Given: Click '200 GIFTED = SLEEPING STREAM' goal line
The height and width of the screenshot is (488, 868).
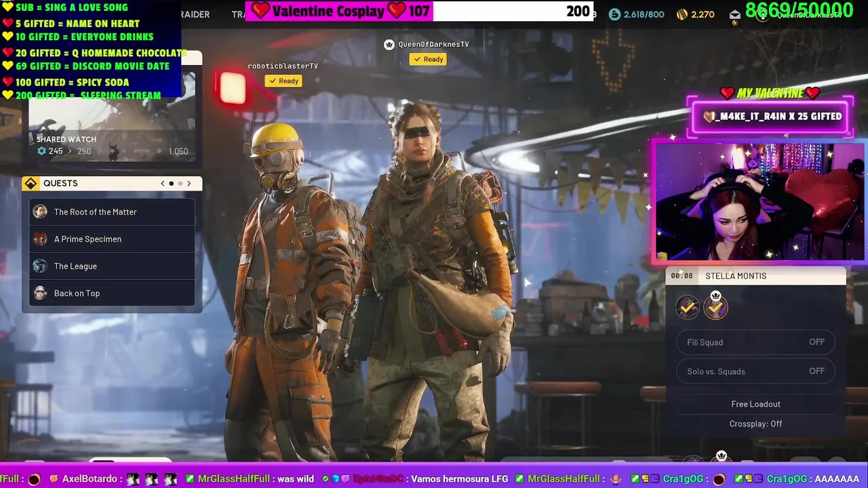Looking at the screenshot, I should (x=87, y=96).
